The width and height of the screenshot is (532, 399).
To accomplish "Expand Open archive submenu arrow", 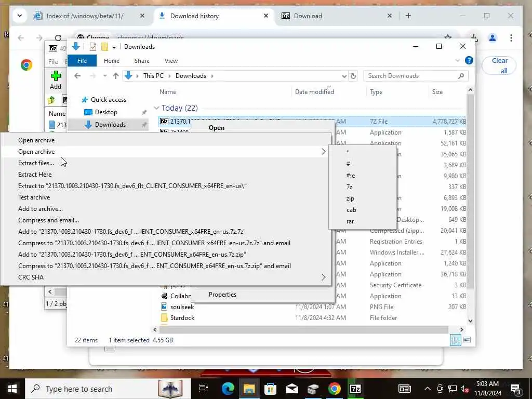I will 323,152.
